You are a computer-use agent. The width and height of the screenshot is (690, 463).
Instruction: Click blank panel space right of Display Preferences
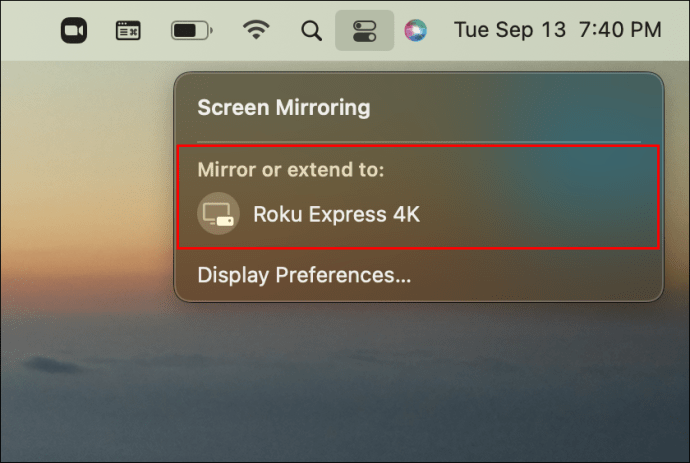pyautogui.click(x=540, y=275)
